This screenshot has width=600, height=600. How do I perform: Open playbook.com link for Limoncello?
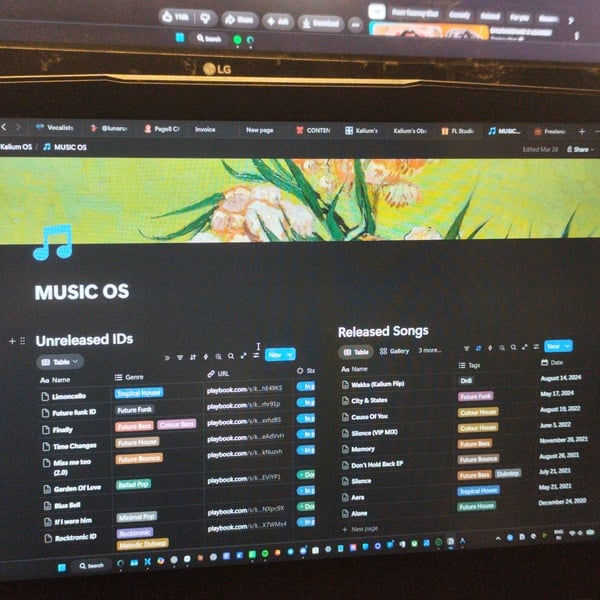244,389
